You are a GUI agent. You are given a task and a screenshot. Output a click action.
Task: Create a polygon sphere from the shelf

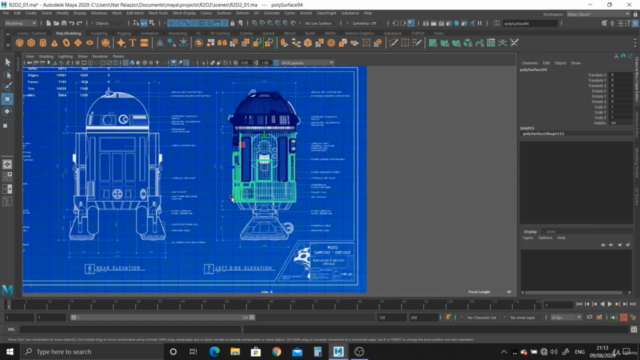point(20,43)
